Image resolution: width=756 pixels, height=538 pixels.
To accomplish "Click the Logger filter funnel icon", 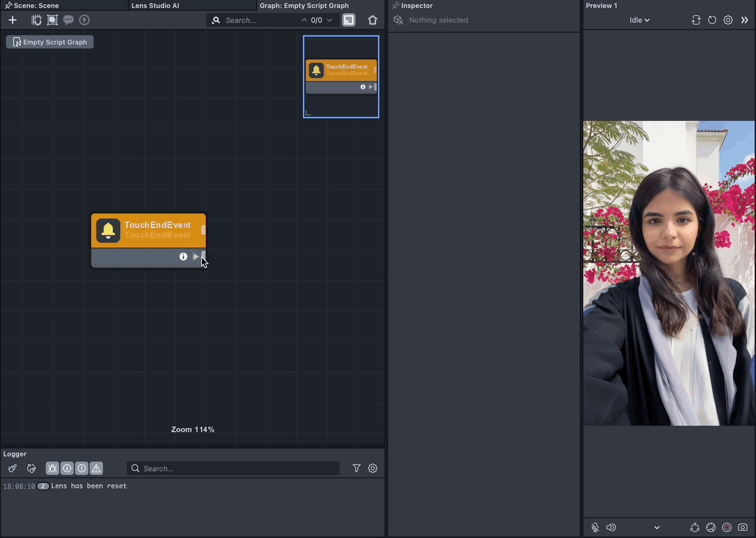I will click(x=357, y=468).
